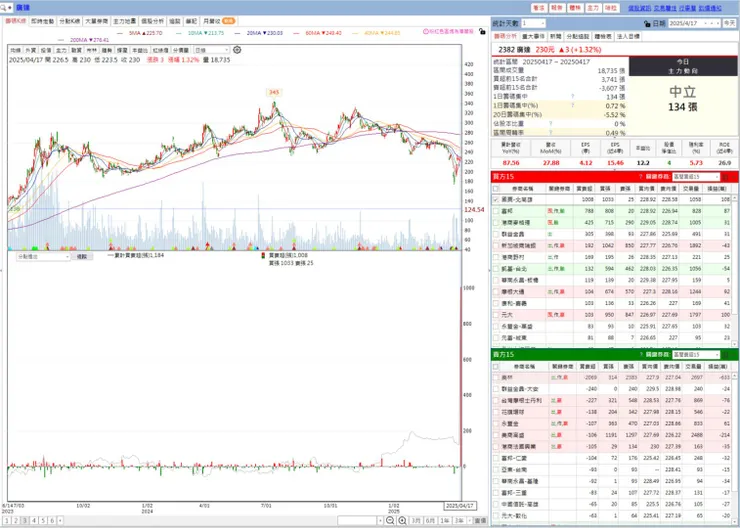Set chart range with the 1年 button
This screenshot has width=740, height=528.
tap(445, 520)
